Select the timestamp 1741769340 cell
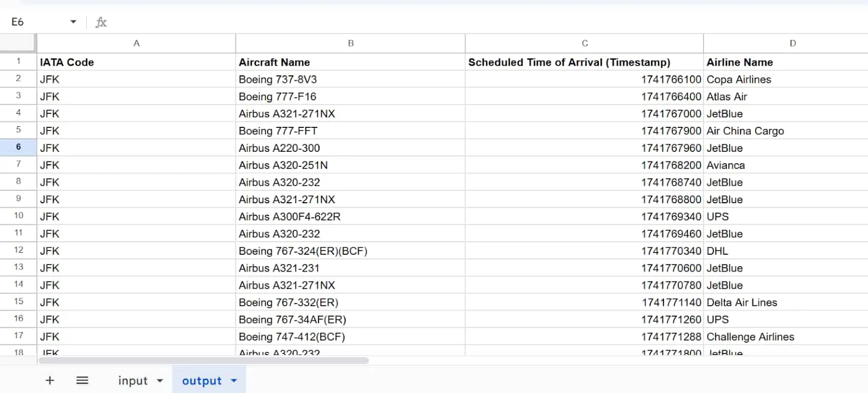The height and width of the screenshot is (393, 868). click(584, 216)
